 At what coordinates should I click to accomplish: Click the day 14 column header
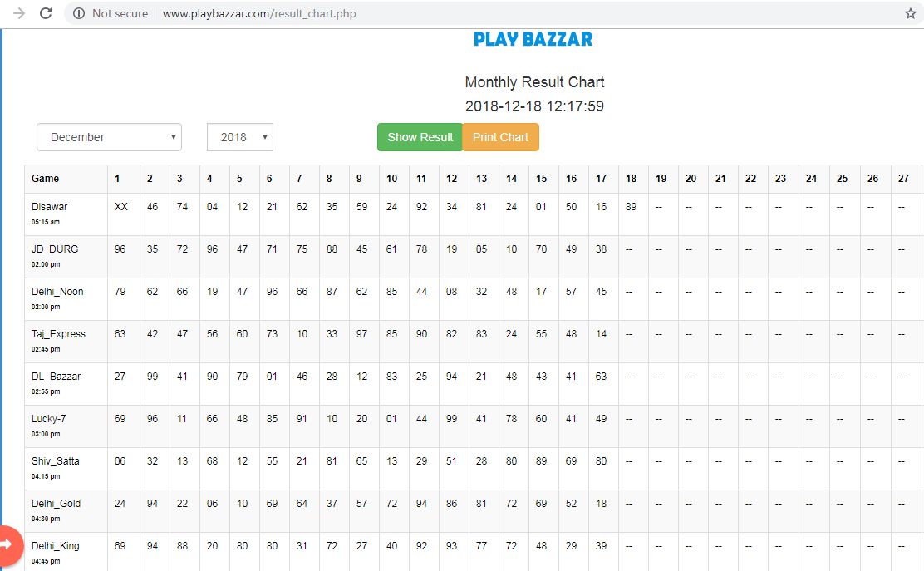pyautogui.click(x=512, y=178)
